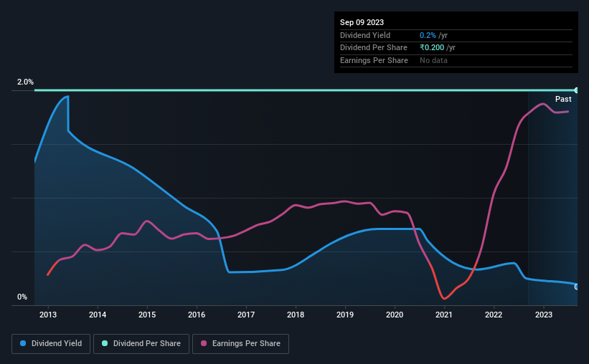
Task: Click the Past label on the chart
Action: click(x=563, y=99)
